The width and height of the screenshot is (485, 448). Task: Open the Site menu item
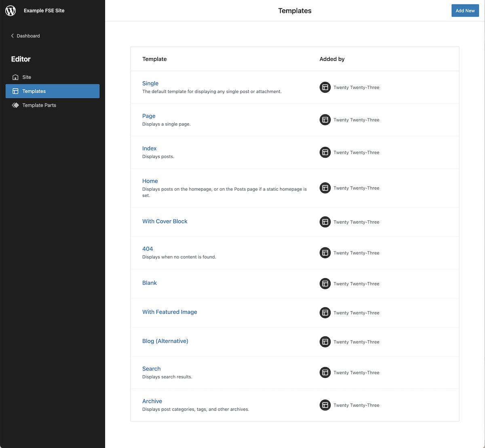pos(27,77)
